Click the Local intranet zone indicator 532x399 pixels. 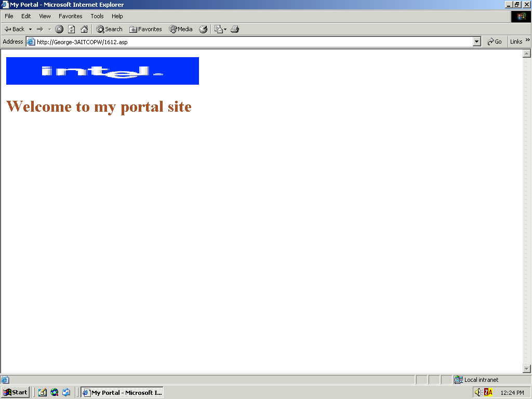point(476,380)
